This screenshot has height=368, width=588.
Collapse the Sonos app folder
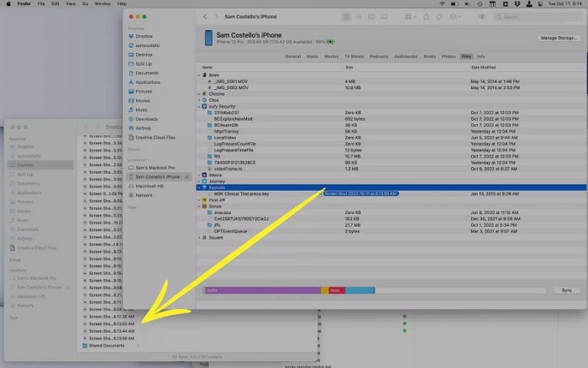[200, 206]
